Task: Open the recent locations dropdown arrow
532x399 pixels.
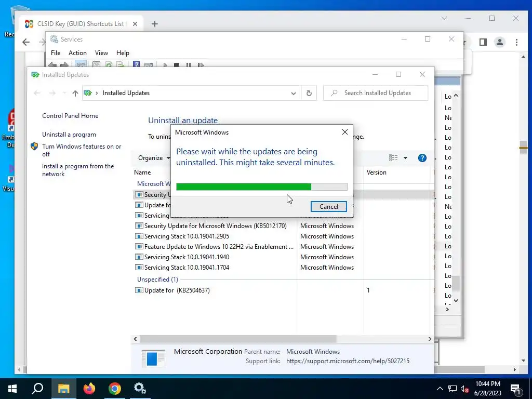Action: [x=64, y=94]
